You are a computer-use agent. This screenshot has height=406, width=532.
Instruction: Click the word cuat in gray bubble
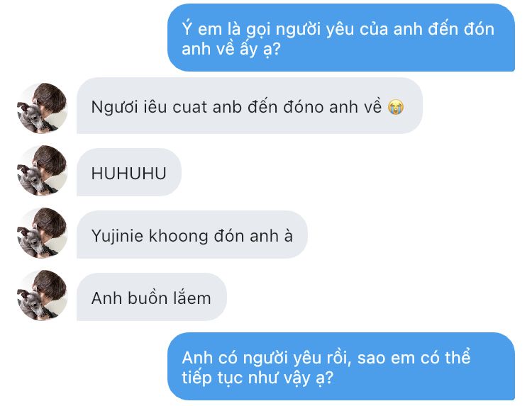point(190,107)
